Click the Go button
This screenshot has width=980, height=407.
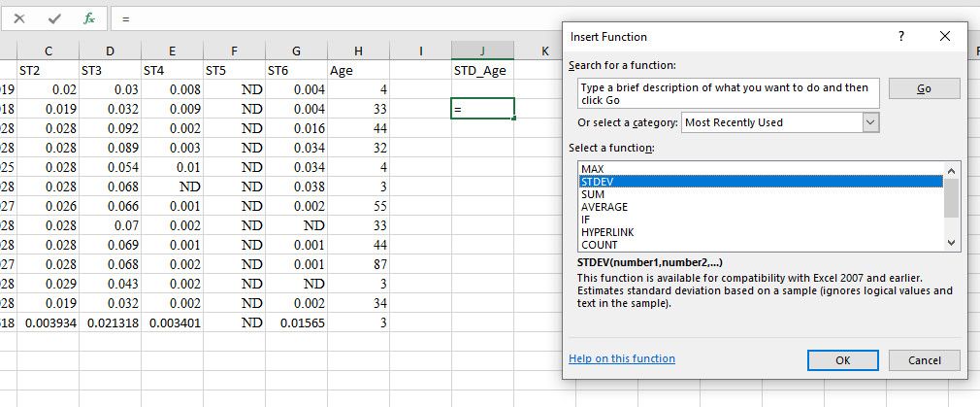pyautogui.click(x=924, y=88)
